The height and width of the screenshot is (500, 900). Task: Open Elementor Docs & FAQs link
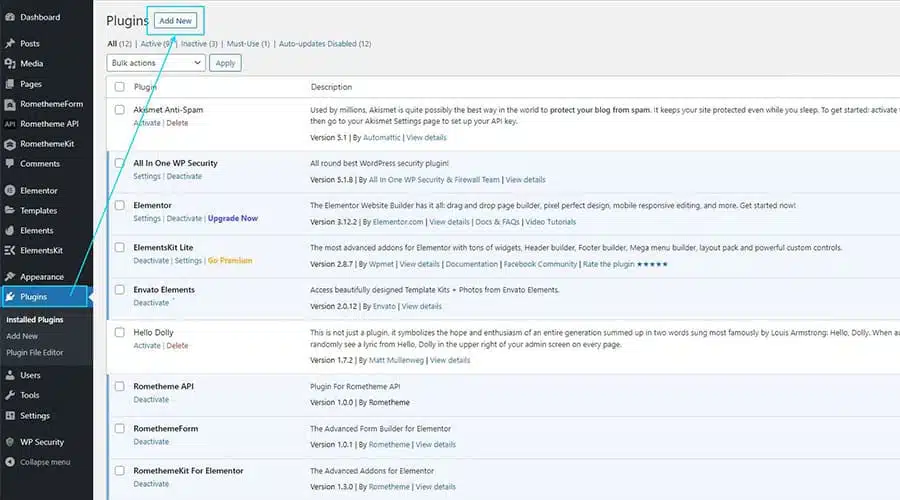click(x=497, y=222)
